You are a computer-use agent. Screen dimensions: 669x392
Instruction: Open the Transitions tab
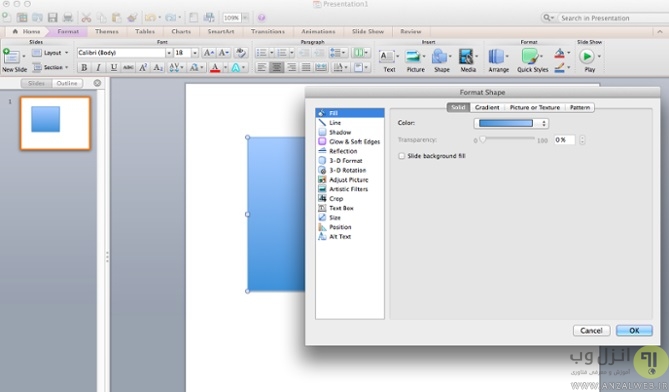(x=268, y=32)
